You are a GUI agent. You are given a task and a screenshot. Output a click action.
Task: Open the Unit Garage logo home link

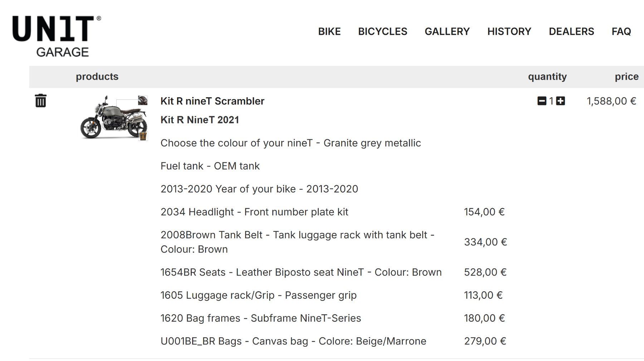pyautogui.click(x=57, y=36)
